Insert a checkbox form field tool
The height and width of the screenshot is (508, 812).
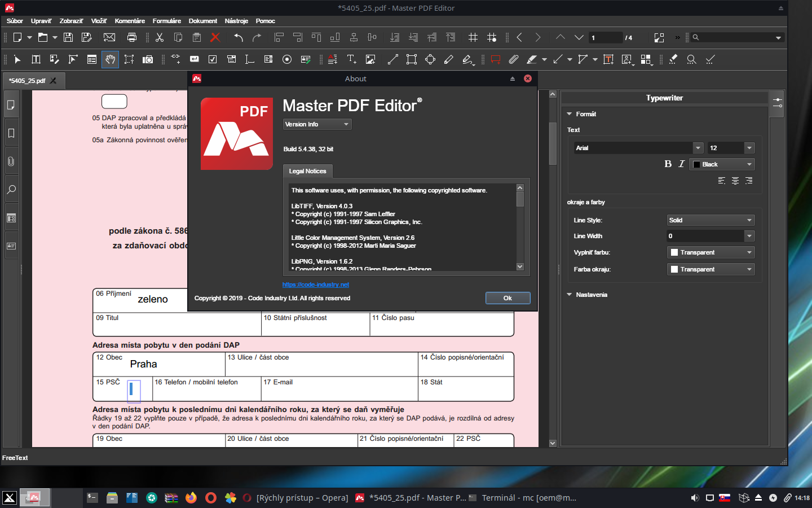point(213,59)
